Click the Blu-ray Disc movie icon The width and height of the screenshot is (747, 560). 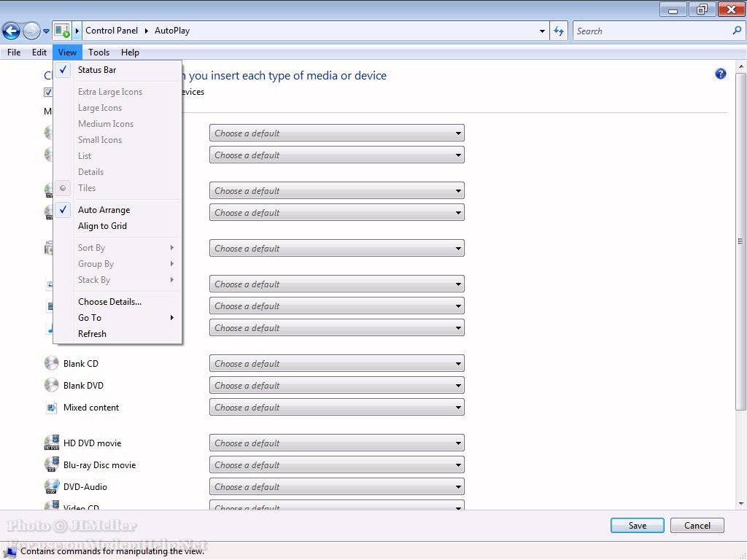52,464
